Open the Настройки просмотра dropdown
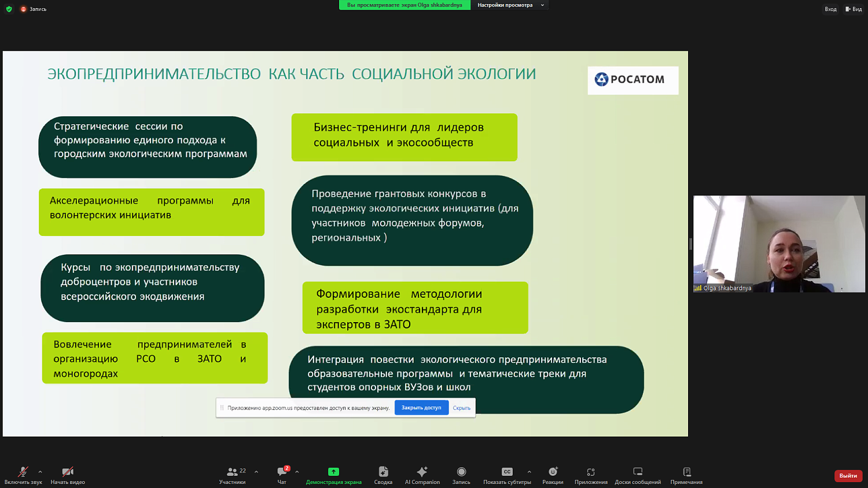 [509, 5]
